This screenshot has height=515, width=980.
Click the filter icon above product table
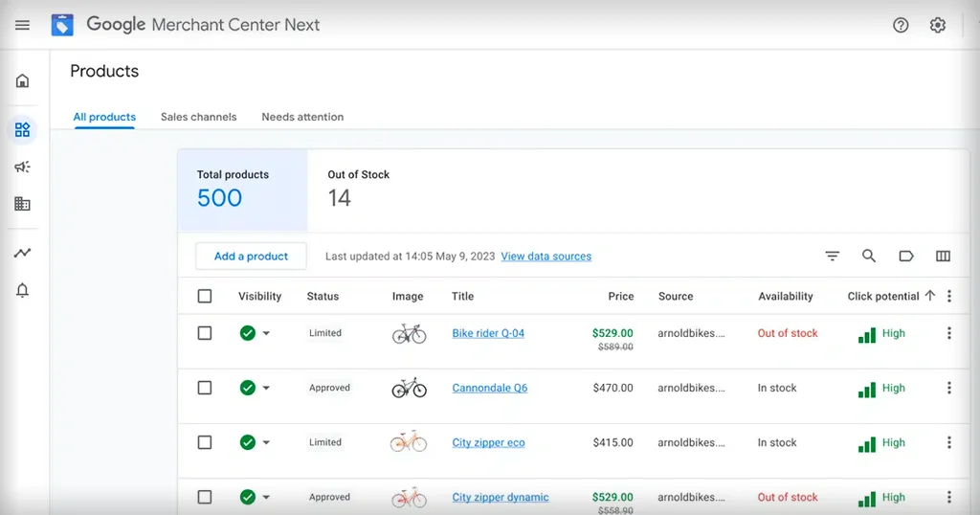(x=833, y=257)
